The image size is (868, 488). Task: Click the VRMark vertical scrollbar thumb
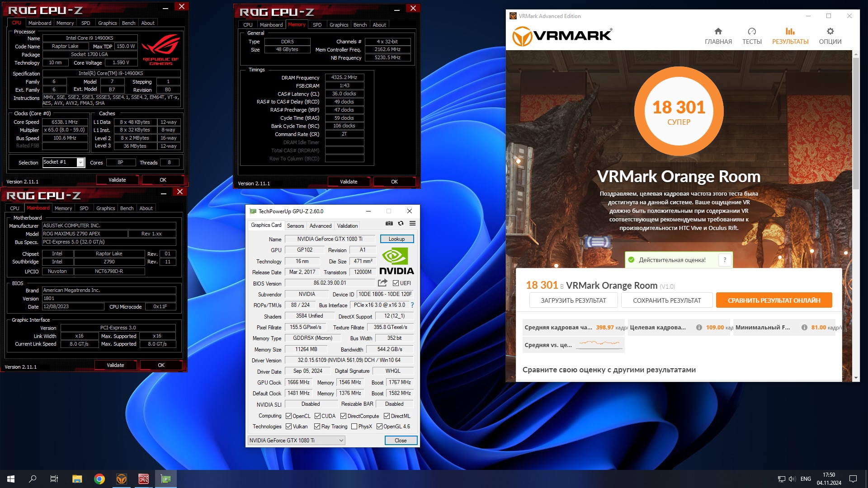point(855,123)
